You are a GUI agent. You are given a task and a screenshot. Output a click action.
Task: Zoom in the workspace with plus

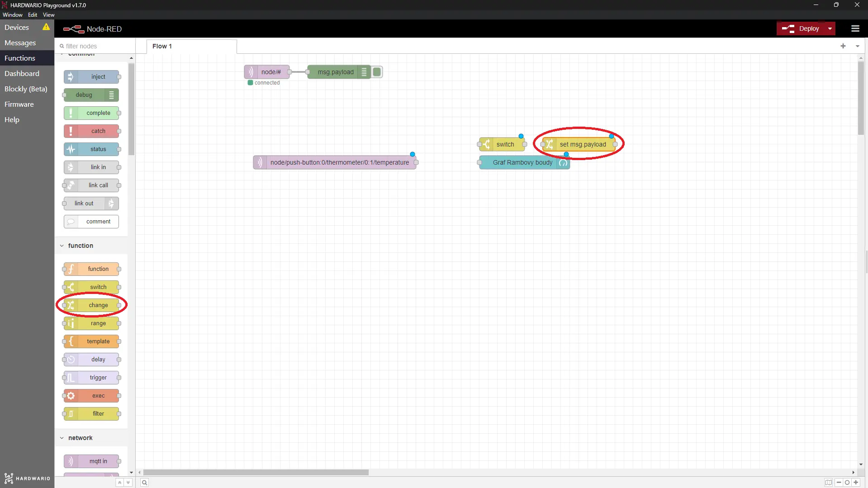click(x=856, y=483)
